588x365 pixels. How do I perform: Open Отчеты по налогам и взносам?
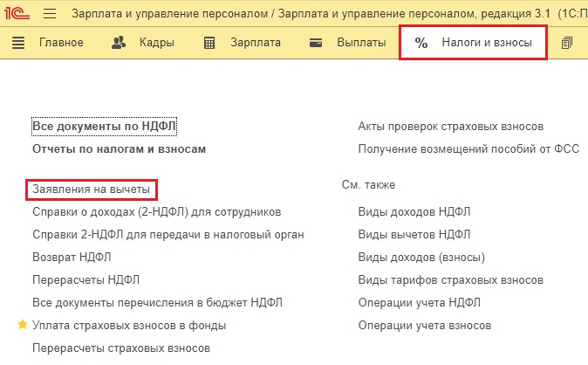[119, 149]
